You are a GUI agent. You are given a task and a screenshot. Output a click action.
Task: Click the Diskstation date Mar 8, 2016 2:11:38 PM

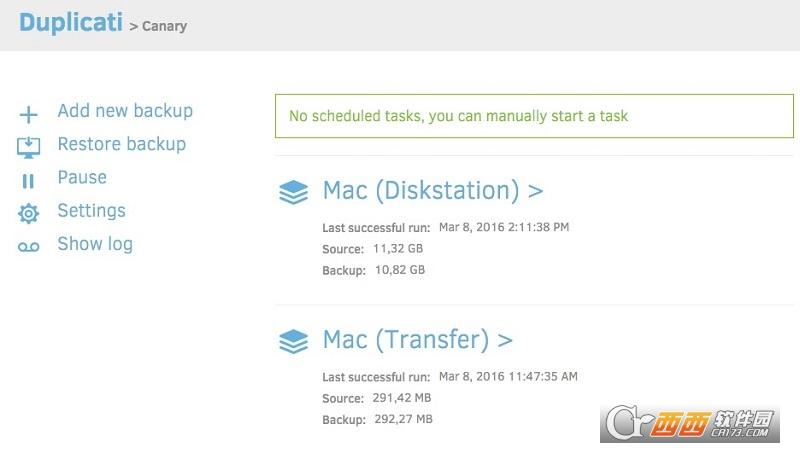(x=504, y=227)
